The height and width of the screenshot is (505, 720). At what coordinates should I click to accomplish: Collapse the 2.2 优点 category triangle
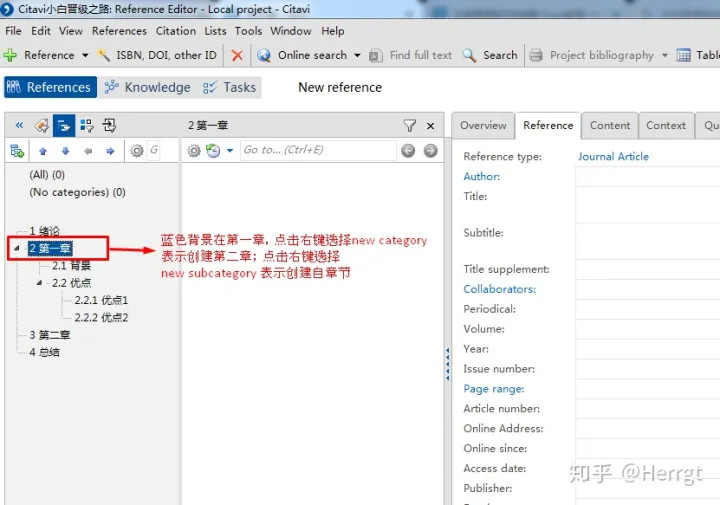pyautogui.click(x=39, y=283)
